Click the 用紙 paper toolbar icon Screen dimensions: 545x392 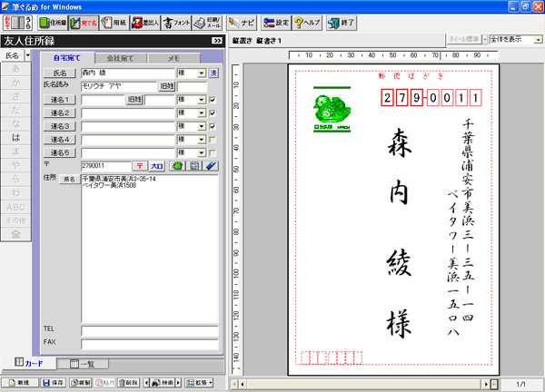point(112,22)
